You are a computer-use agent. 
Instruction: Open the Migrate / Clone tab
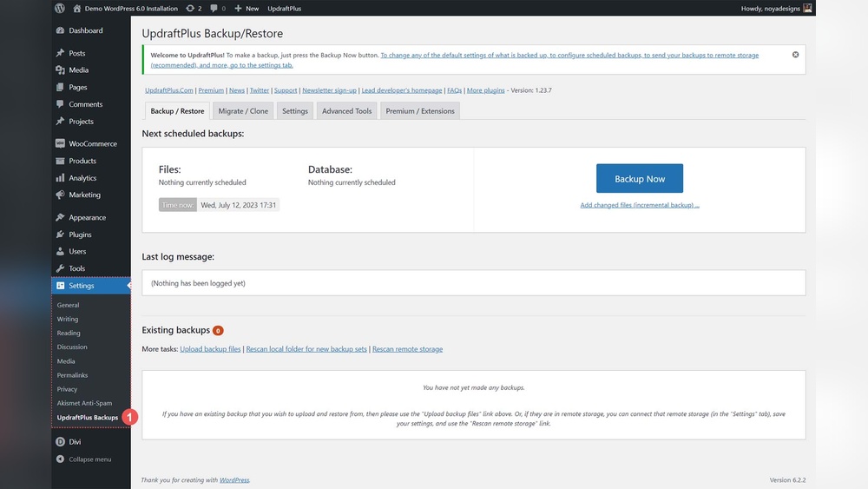click(x=243, y=111)
